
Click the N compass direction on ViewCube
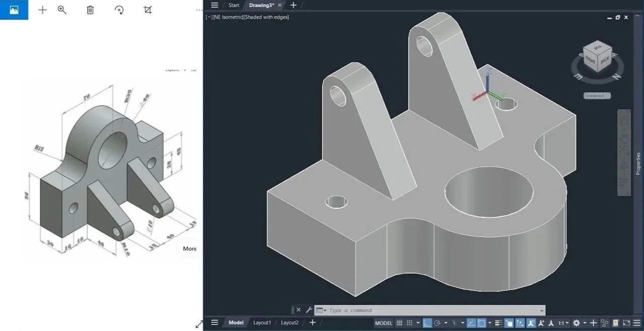pos(616,77)
